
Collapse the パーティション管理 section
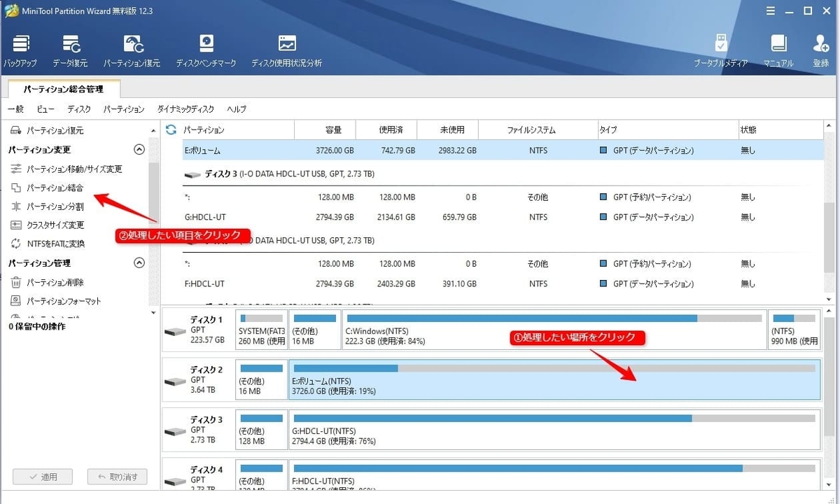[139, 262]
